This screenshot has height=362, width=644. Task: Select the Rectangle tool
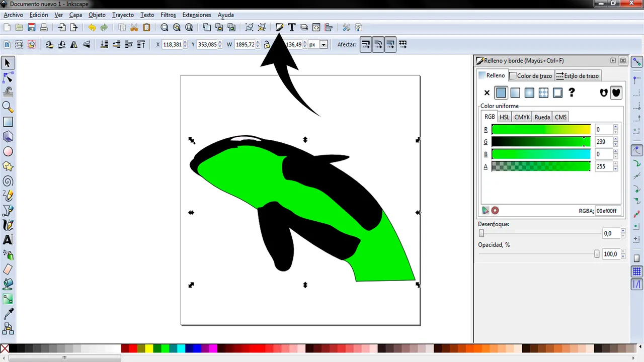click(8, 122)
